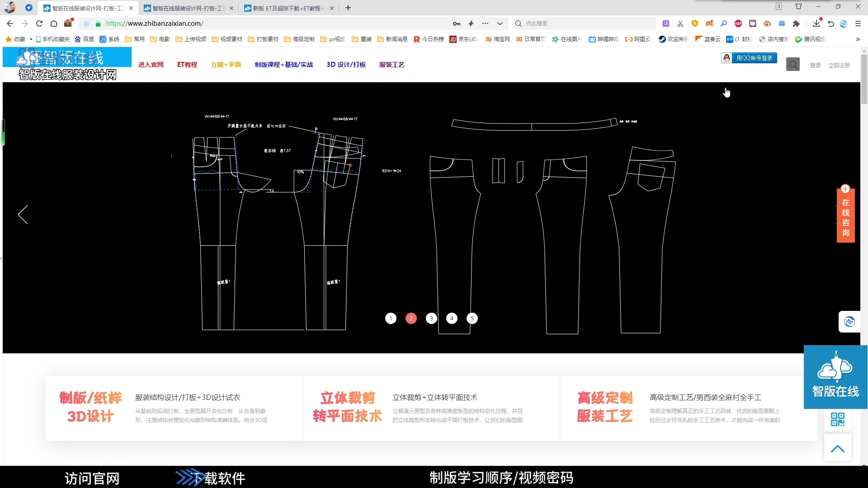This screenshot has width=868, height=488.
Task: Switch to the second 智版在线服装设计网 tab
Action: (189, 8)
